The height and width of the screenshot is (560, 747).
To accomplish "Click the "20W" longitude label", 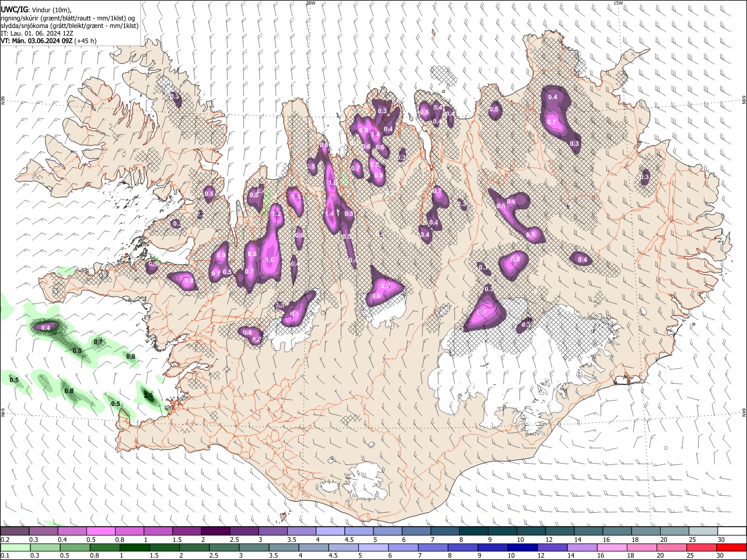I will (x=310, y=3).
